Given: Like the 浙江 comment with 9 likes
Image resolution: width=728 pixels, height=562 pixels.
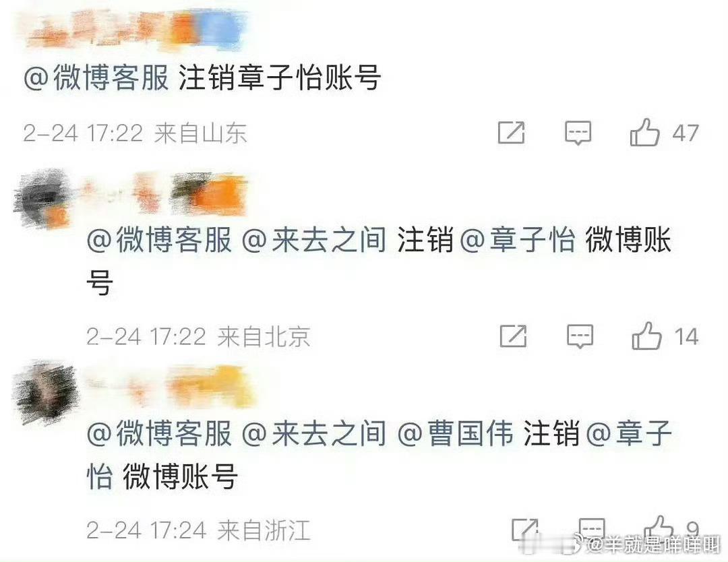Looking at the screenshot, I should pyautogui.click(x=659, y=528).
